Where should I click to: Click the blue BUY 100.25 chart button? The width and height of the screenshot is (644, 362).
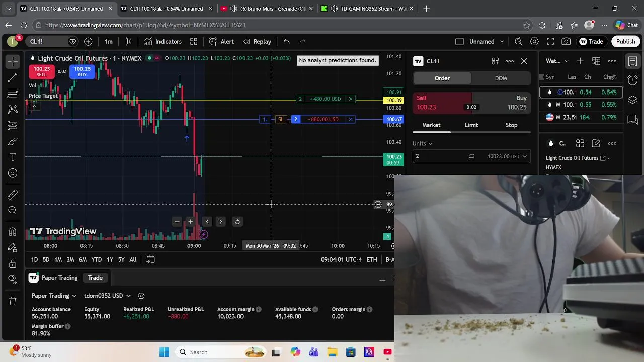(x=82, y=72)
